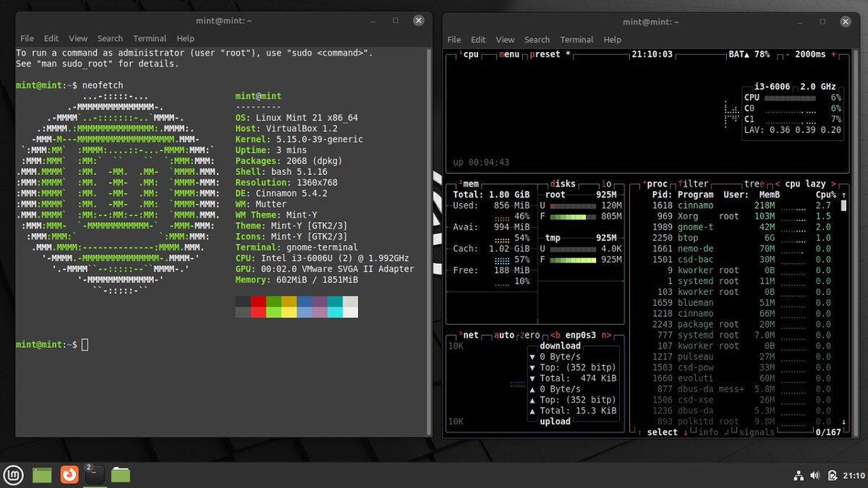Open File menu in btop terminal window
The image size is (868, 488).
pos(454,40)
